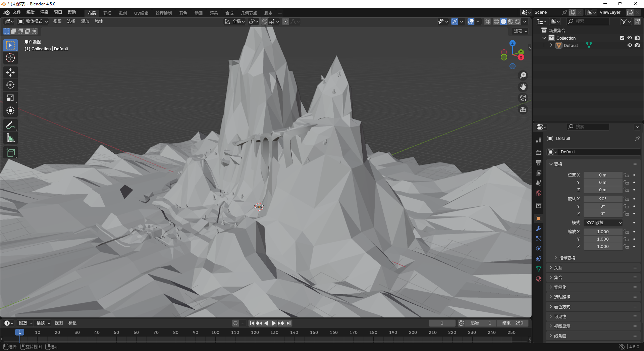Pick the Measure ruler tool

(10, 138)
